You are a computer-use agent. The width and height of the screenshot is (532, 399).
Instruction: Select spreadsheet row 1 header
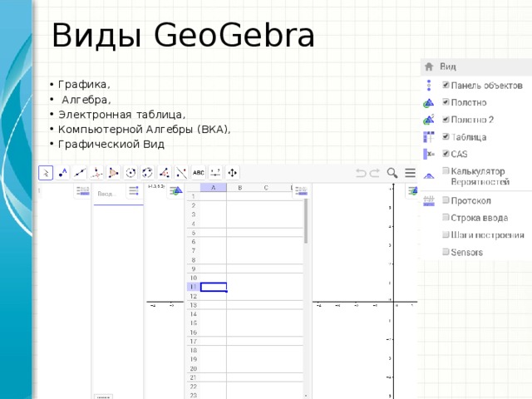194,196
